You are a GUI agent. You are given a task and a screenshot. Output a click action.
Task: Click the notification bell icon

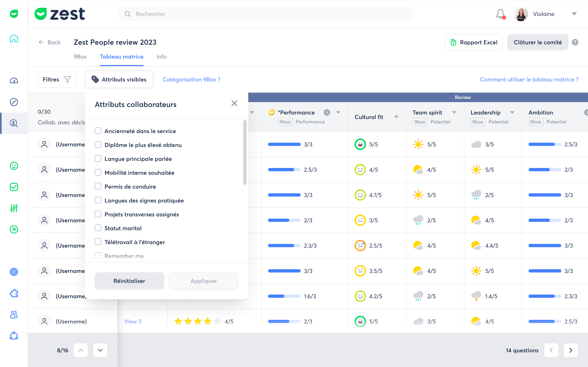[500, 14]
